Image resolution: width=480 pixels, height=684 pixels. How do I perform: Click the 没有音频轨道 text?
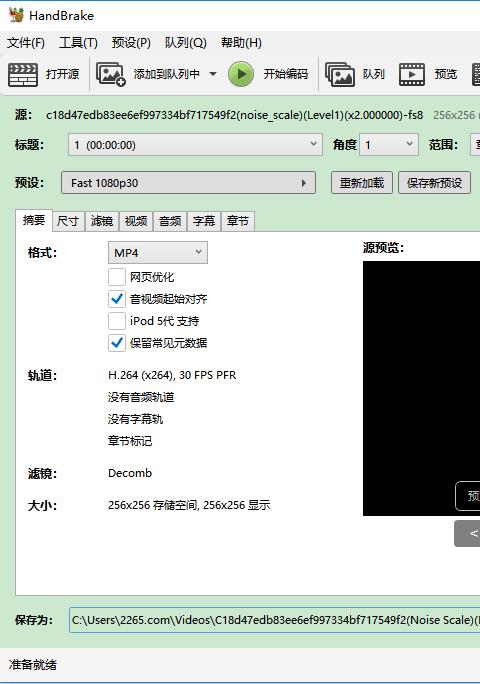point(141,397)
